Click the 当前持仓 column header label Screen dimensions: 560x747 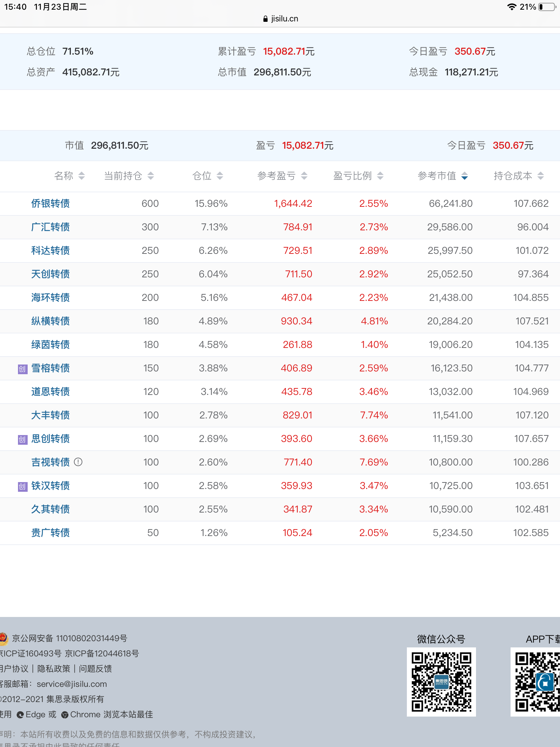click(x=123, y=176)
